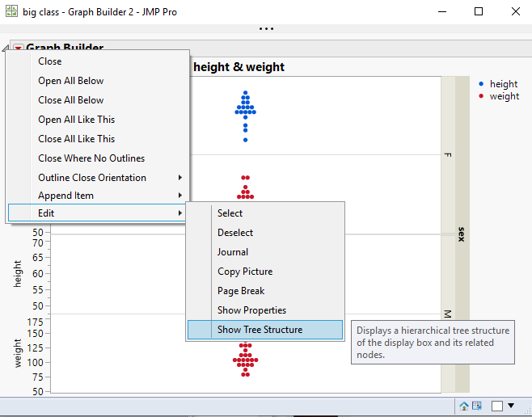Click the sex grouping axis label
Viewport: 532px width, 417px height.
click(461, 234)
